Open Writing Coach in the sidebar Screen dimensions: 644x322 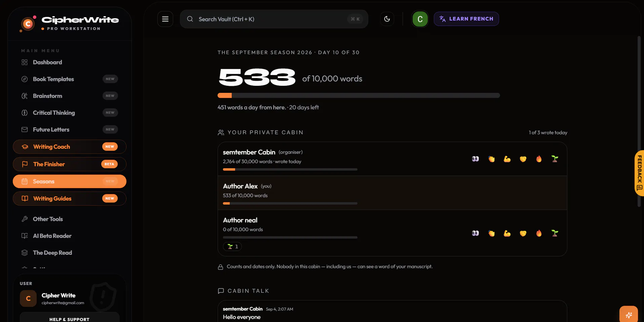70,147
